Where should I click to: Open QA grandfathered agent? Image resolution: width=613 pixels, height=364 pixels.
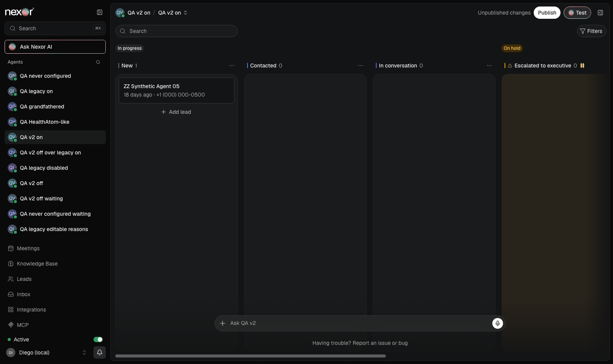tap(55, 107)
